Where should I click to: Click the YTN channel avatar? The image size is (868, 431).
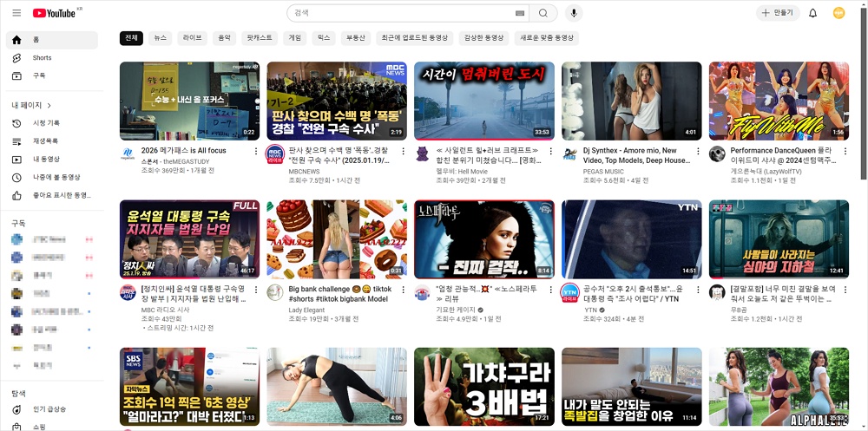point(570,293)
